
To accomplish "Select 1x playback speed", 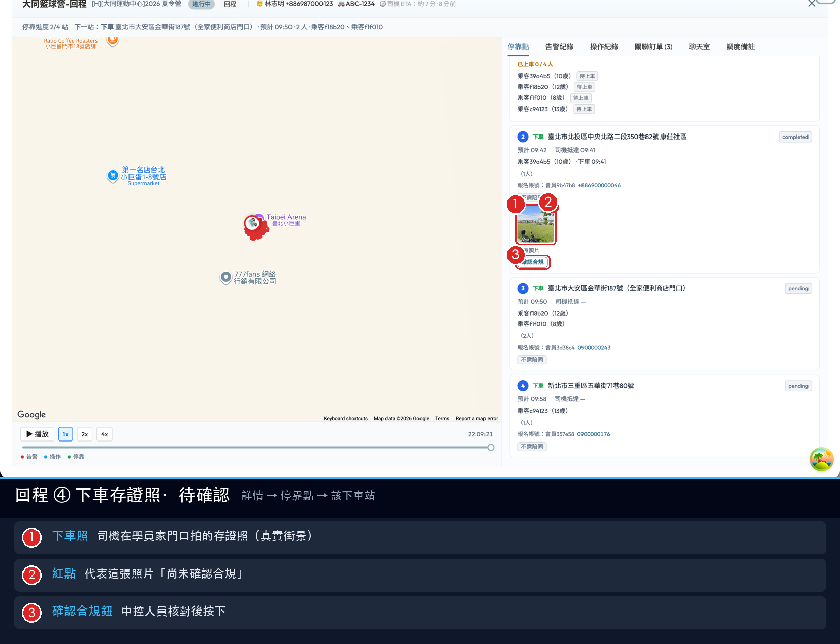I will [66, 434].
